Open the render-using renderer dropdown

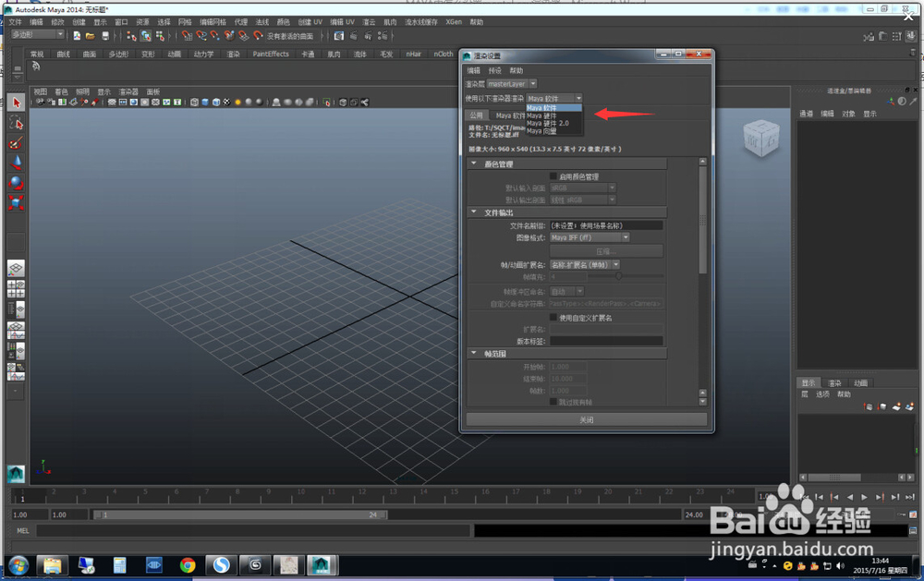[553, 99]
